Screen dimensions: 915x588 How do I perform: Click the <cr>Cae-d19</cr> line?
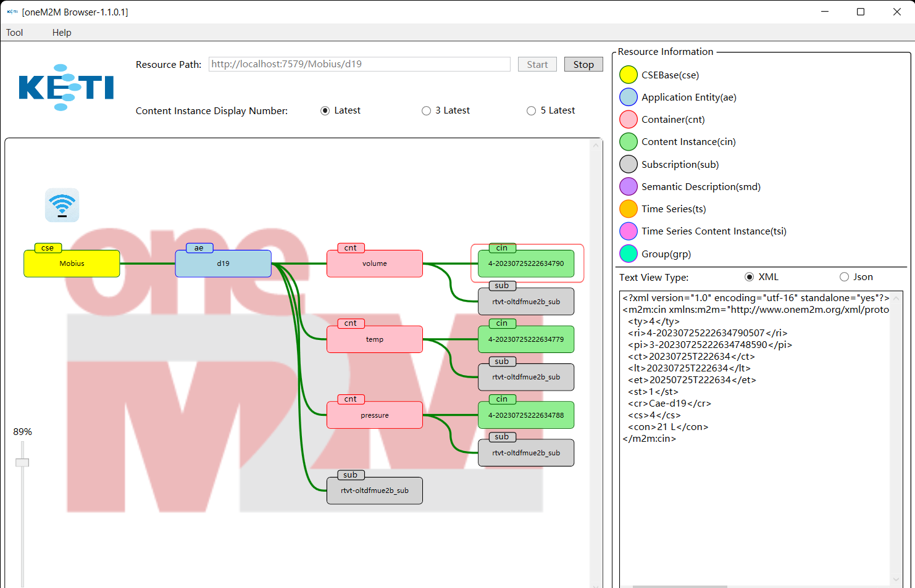(670, 404)
